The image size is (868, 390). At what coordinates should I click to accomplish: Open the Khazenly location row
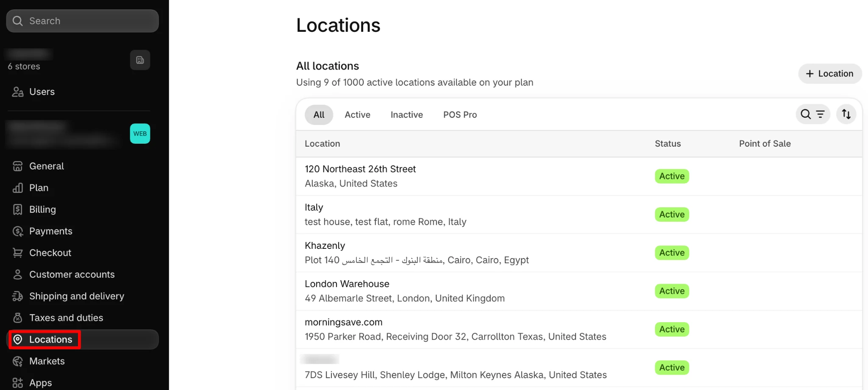coord(579,253)
